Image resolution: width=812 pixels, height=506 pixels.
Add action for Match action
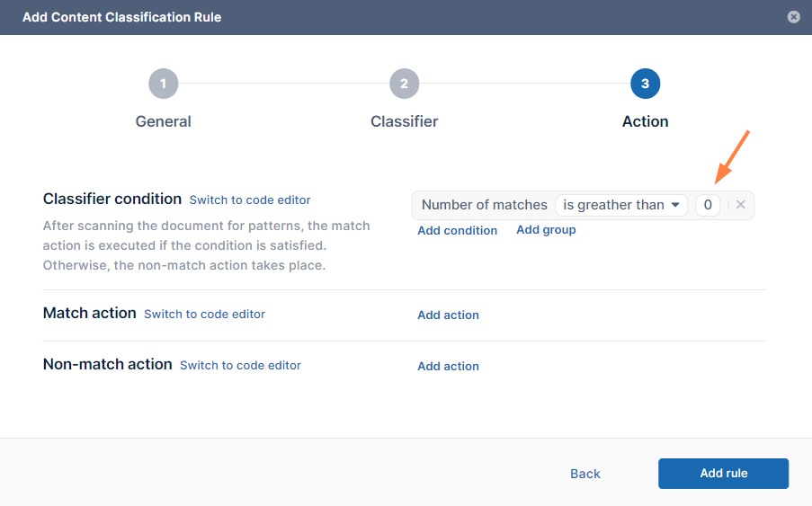448,315
